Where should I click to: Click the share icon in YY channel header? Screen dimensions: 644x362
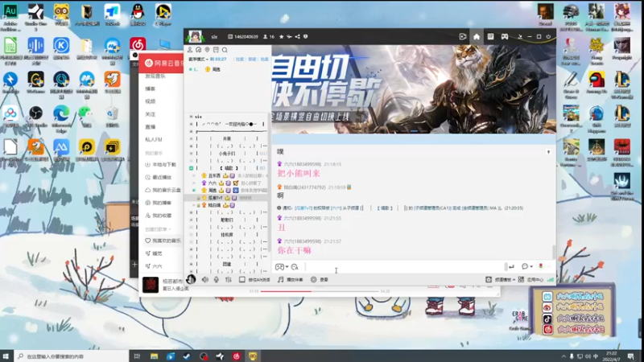pos(297,36)
